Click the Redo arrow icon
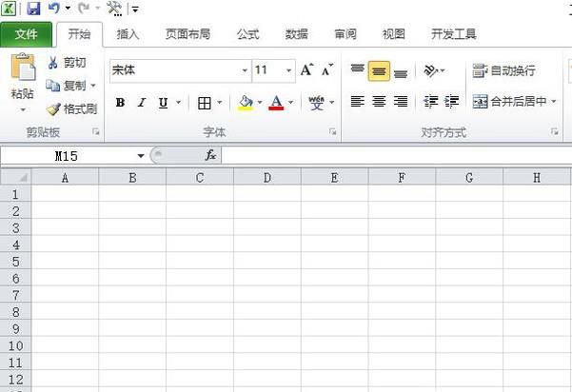The height and width of the screenshot is (392, 572). pos(84,8)
